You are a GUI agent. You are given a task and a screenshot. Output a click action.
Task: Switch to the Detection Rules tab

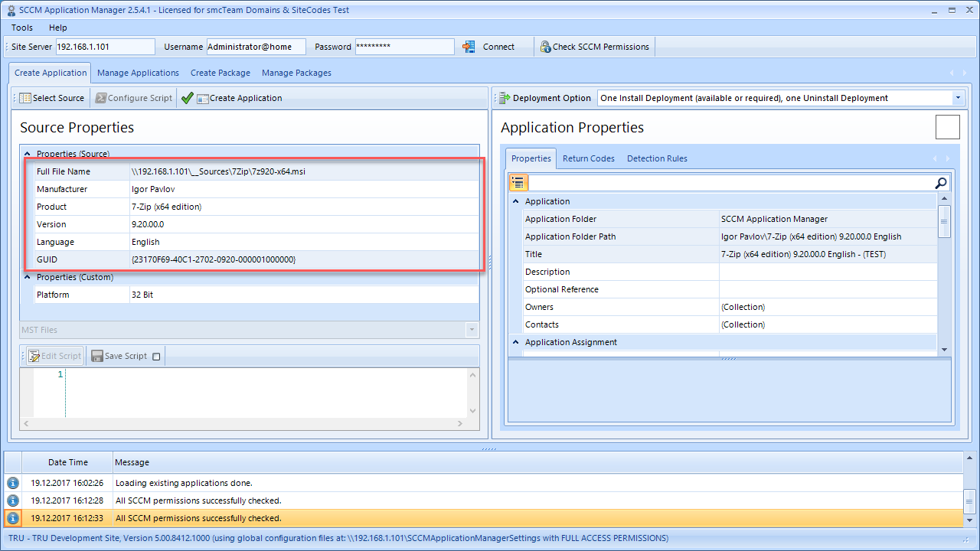pyautogui.click(x=657, y=158)
